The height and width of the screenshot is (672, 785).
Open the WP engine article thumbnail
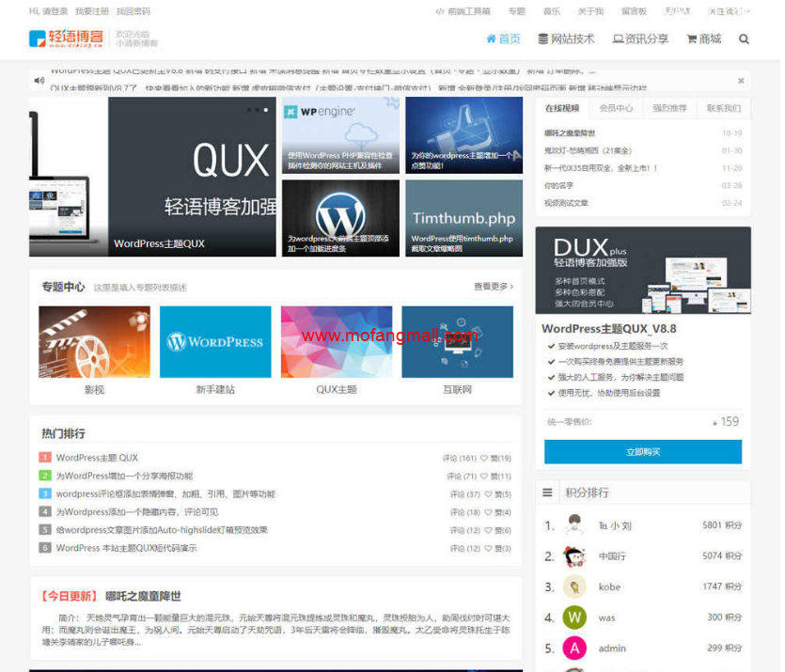pos(340,135)
